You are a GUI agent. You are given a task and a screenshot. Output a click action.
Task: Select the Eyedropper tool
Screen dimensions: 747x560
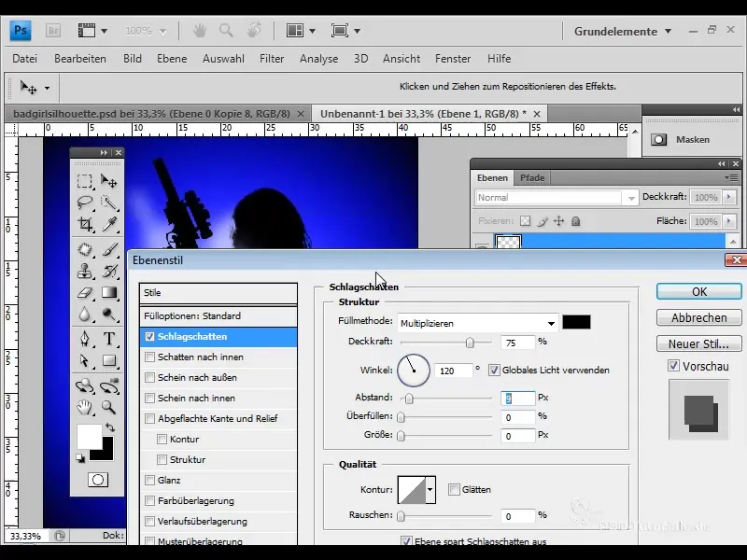tap(109, 224)
